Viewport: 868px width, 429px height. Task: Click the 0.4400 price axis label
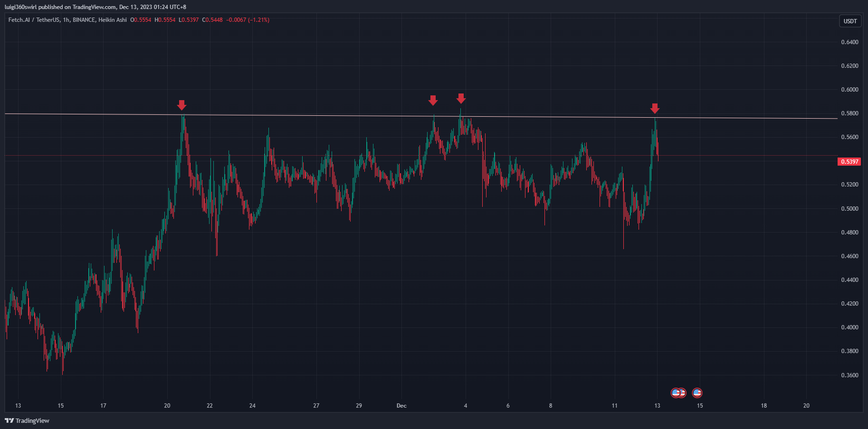point(849,280)
